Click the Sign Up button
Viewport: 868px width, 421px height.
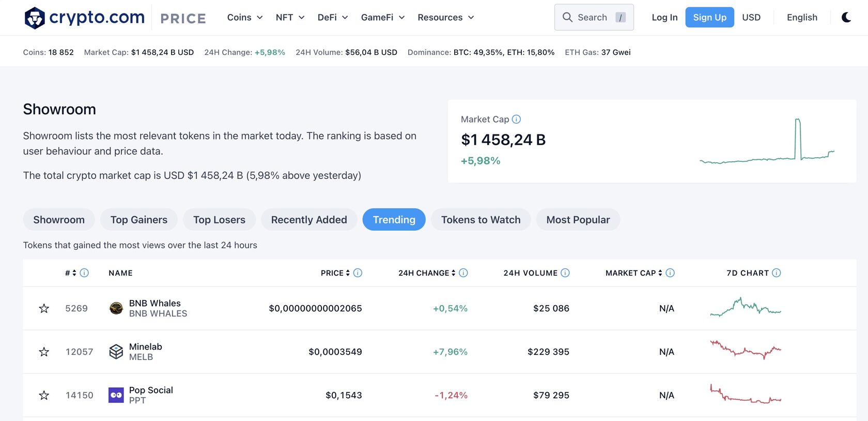[709, 18]
